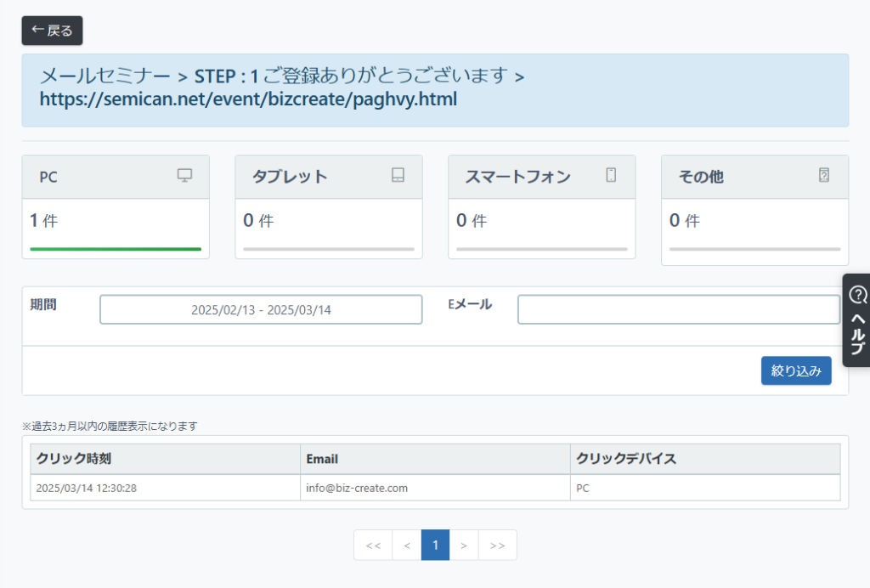Select the info@biz-create.com cell

coord(436,488)
